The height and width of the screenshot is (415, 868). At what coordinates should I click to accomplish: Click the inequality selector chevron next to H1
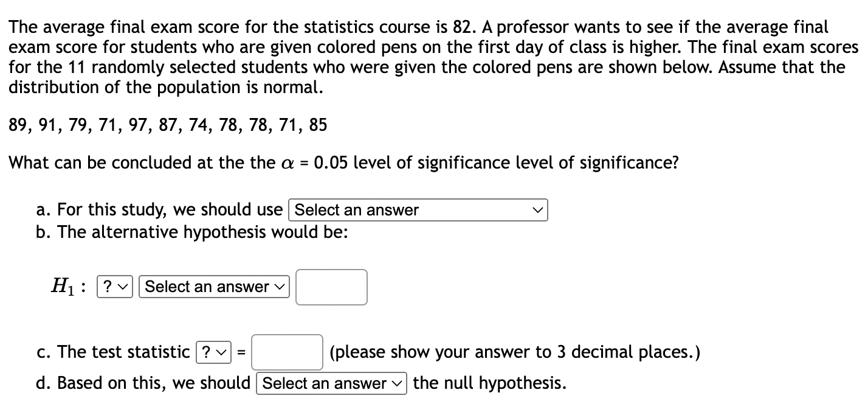tap(278, 287)
